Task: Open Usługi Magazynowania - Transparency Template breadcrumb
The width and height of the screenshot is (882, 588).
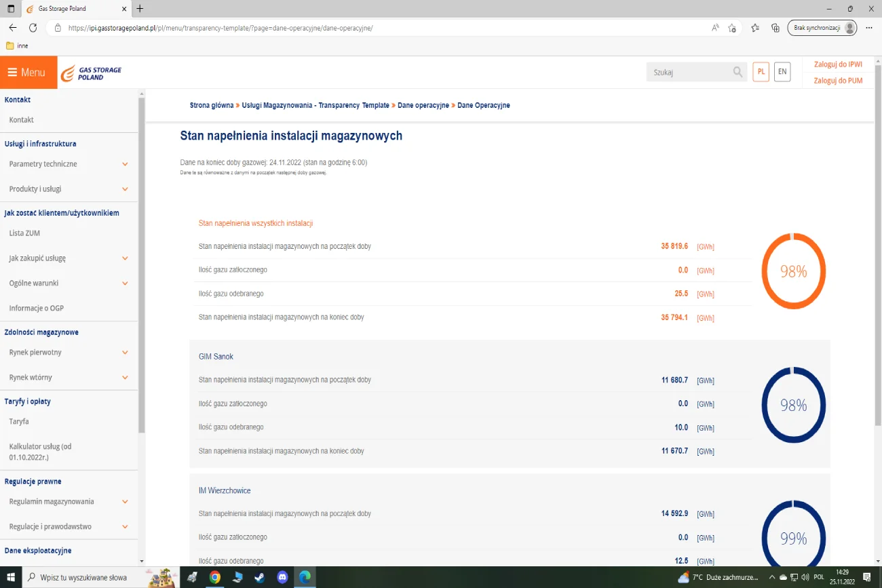Action: 315,106
